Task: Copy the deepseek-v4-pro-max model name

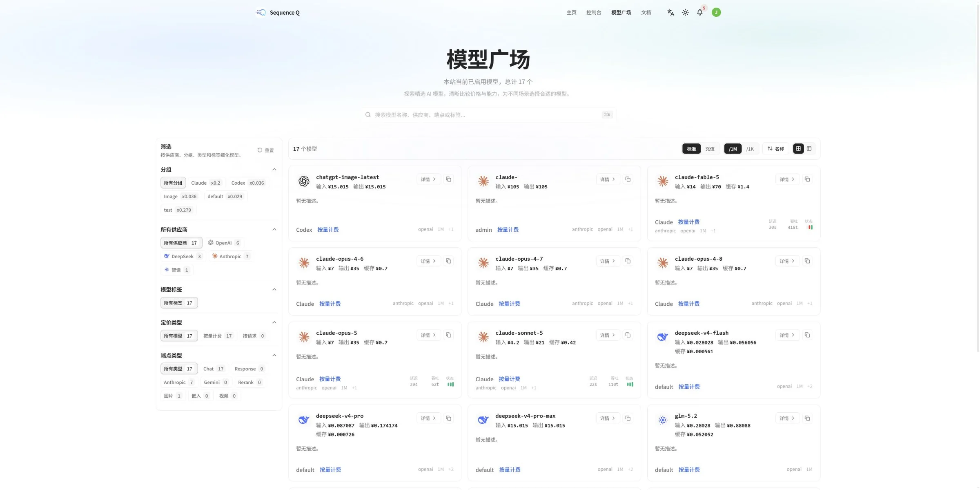Action: coord(628,418)
